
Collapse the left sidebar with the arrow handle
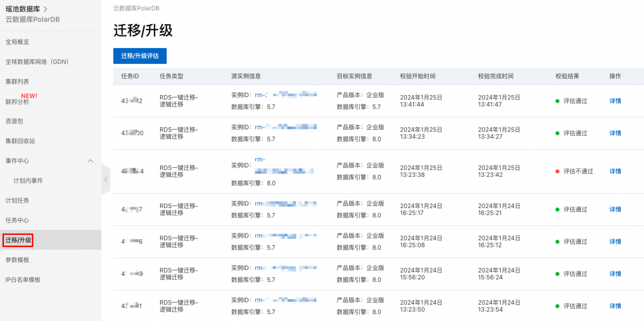pyautogui.click(x=105, y=179)
